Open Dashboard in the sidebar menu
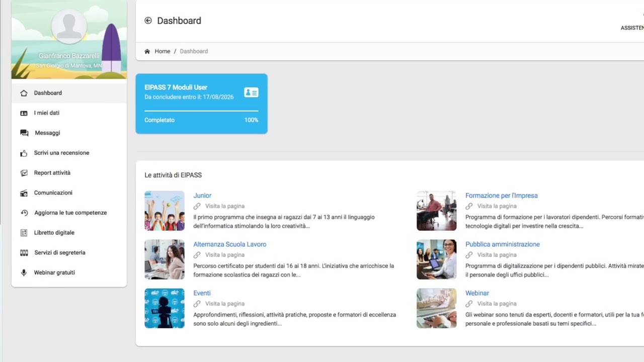Image resolution: width=644 pixels, height=362 pixels. (x=69, y=93)
